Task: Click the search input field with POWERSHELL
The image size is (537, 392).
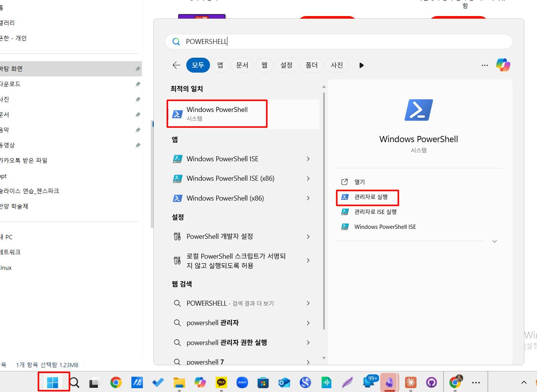Action: [x=338, y=41]
